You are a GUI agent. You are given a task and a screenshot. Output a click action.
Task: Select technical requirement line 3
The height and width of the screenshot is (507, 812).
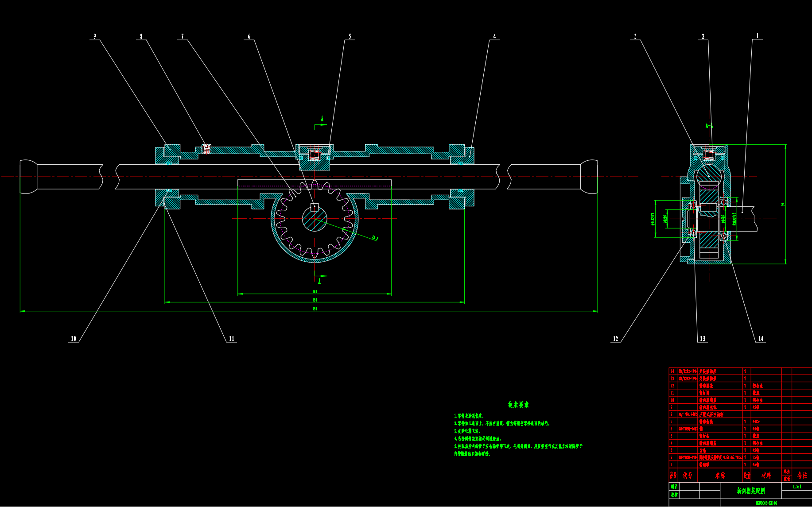(467, 431)
